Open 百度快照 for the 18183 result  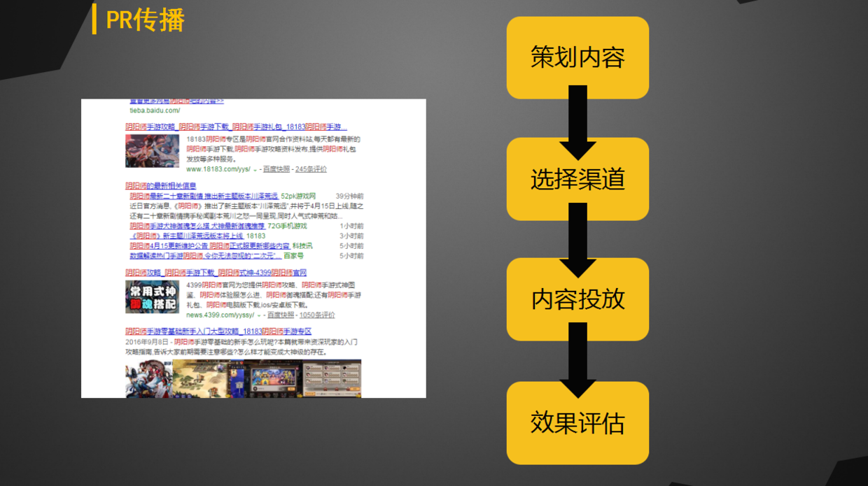point(276,169)
